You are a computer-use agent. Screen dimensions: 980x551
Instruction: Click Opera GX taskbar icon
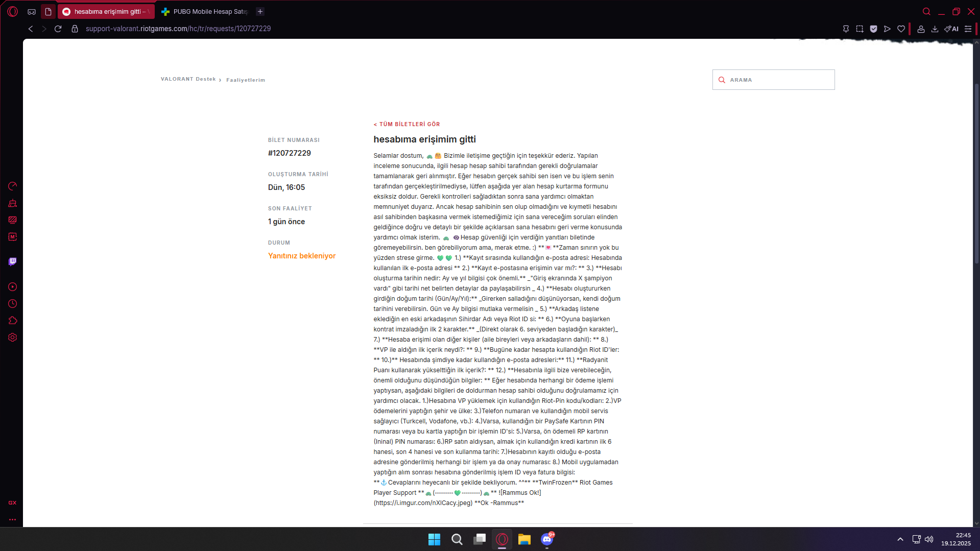502,539
